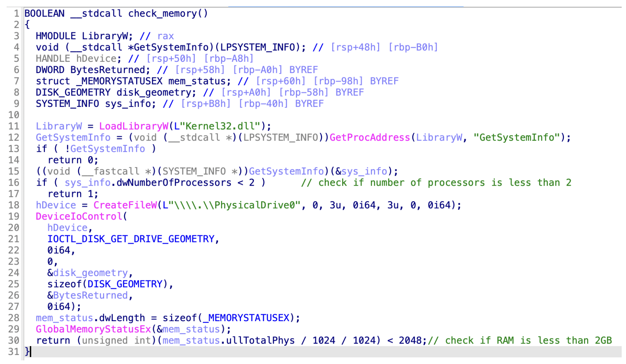Click line number 1 in the gutter

coord(16,14)
